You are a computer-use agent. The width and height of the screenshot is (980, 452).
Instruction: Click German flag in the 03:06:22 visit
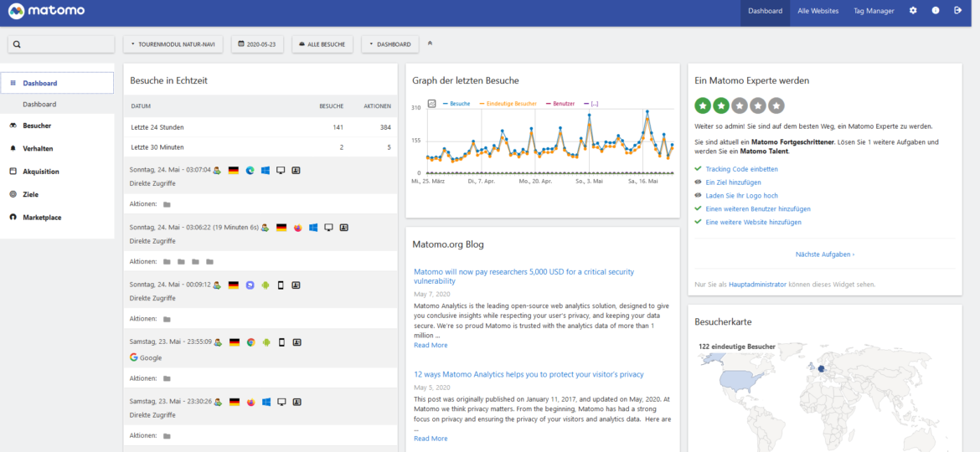[282, 228]
